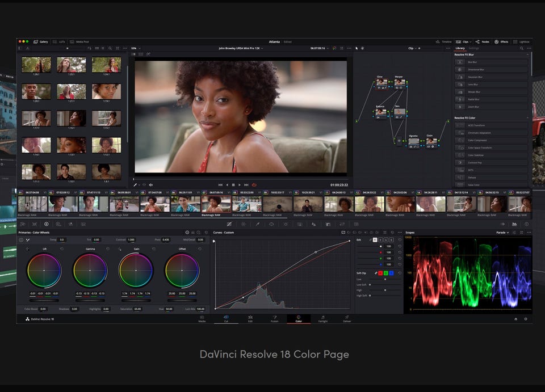Jump to last frame playback button
The image size is (545, 392).
coord(246,185)
